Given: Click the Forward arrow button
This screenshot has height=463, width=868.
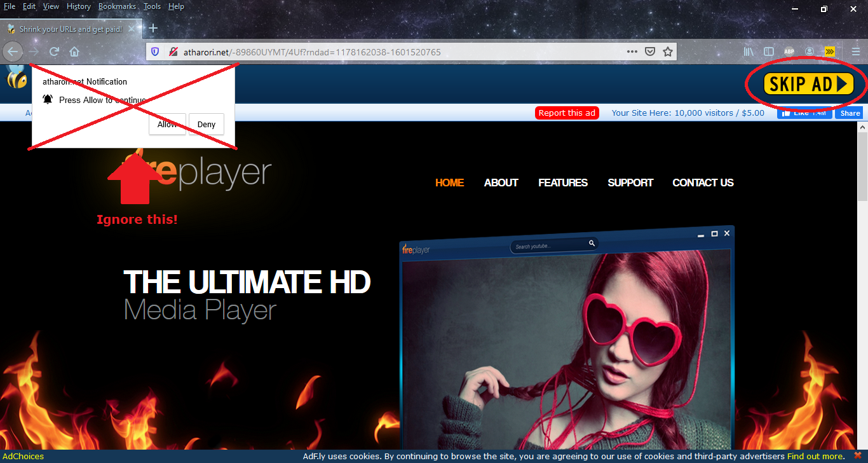Looking at the screenshot, I should pos(34,52).
